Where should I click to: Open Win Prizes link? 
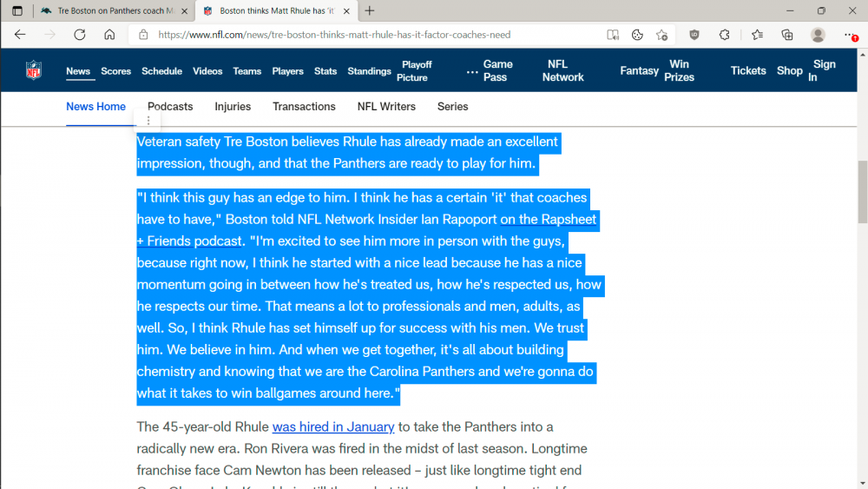point(680,71)
